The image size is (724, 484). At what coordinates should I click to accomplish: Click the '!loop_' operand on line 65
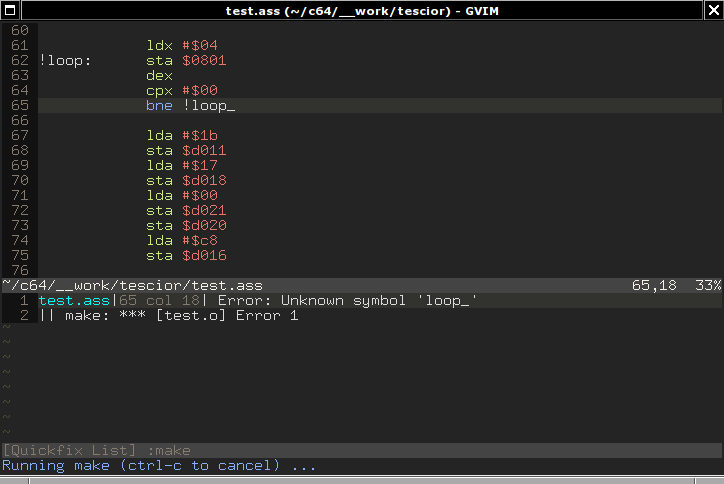click(x=209, y=105)
